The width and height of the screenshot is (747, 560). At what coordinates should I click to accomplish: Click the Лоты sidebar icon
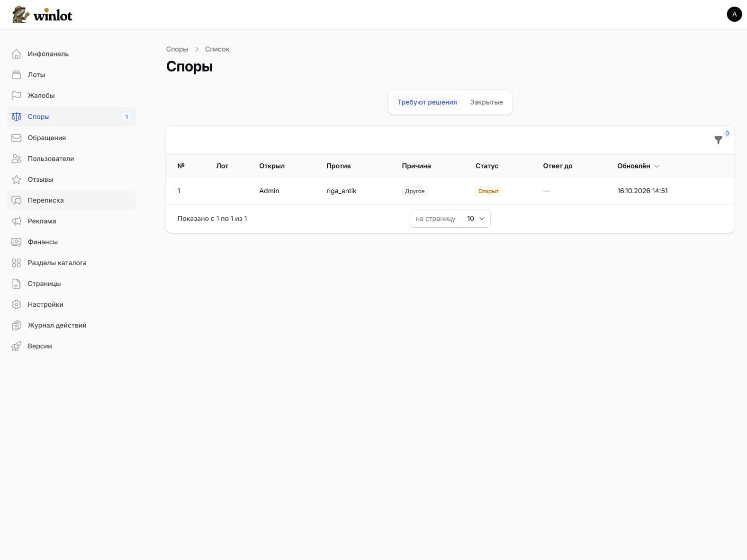[x=16, y=75]
